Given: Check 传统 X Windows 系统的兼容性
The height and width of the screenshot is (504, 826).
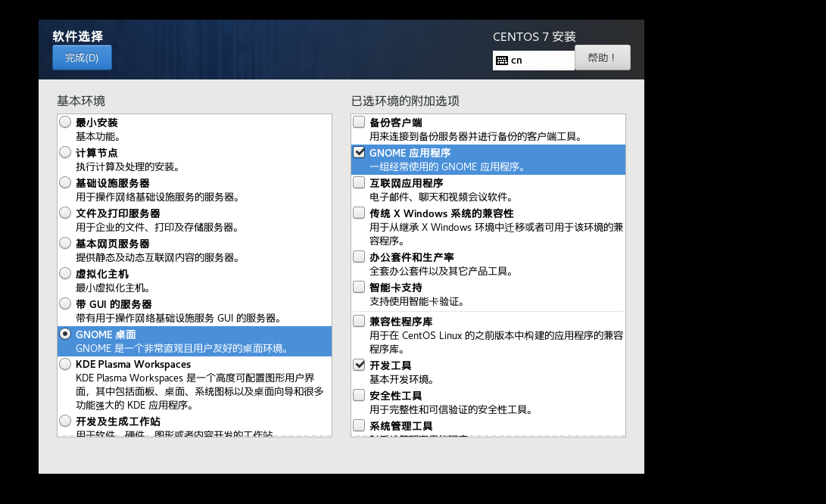Looking at the screenshot, I should pyautogui.click(x=359, y=213).
